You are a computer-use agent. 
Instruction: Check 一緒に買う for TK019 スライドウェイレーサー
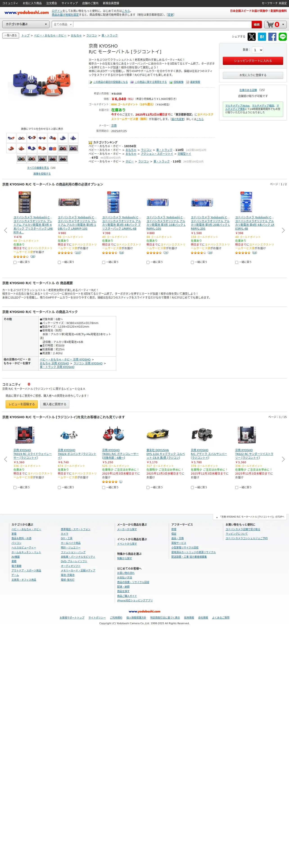15,487
